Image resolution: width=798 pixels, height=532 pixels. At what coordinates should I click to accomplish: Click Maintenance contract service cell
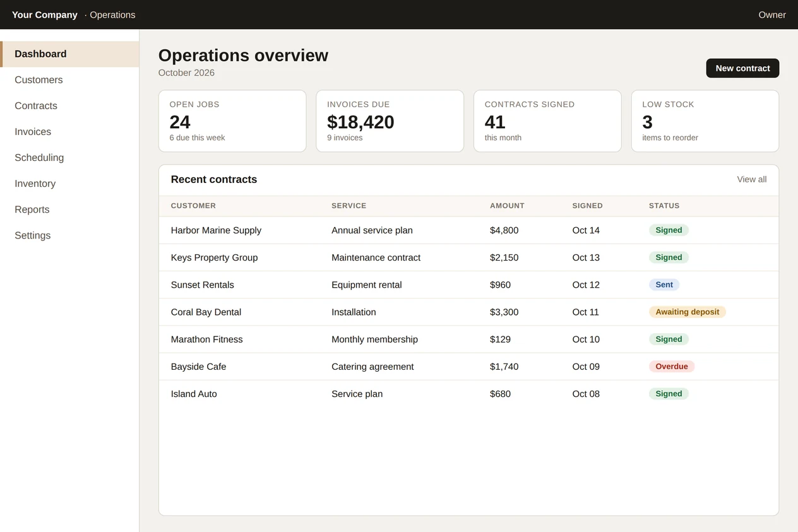coord(376,257)
